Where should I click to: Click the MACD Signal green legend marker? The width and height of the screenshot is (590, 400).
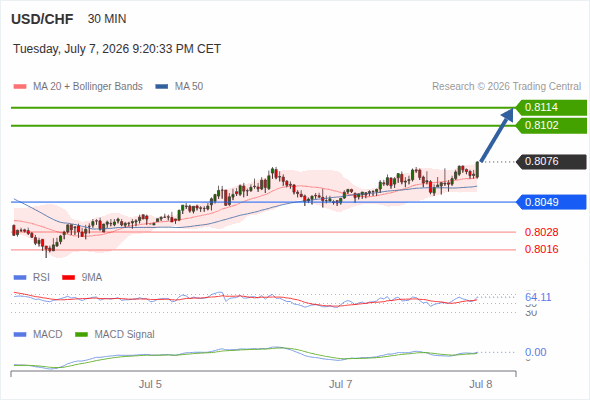tap(81, 335)
